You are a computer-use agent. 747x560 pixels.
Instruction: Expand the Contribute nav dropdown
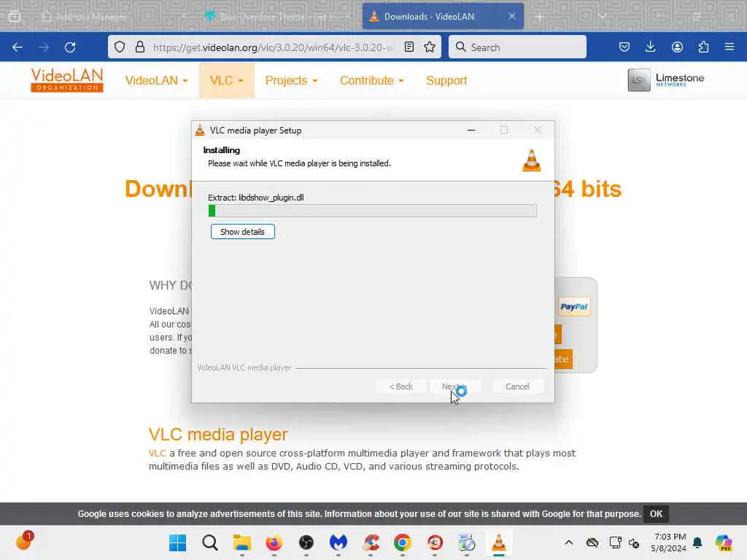(x=371, y=80)
